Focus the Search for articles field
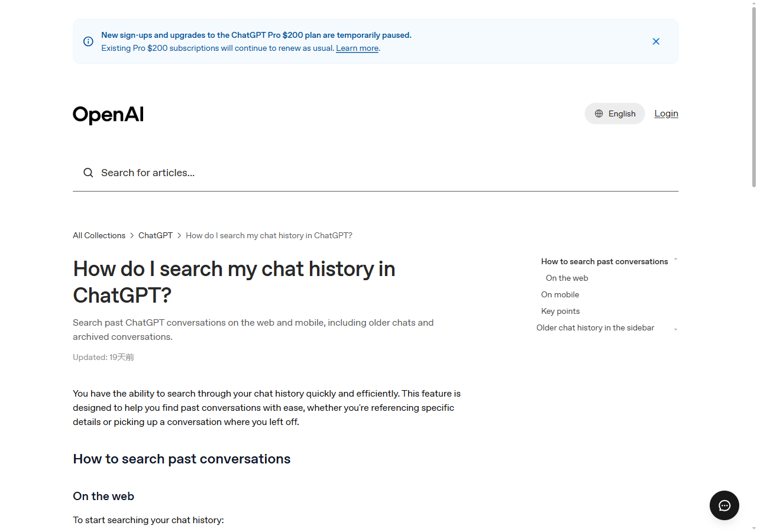 [x=376, y=173]
